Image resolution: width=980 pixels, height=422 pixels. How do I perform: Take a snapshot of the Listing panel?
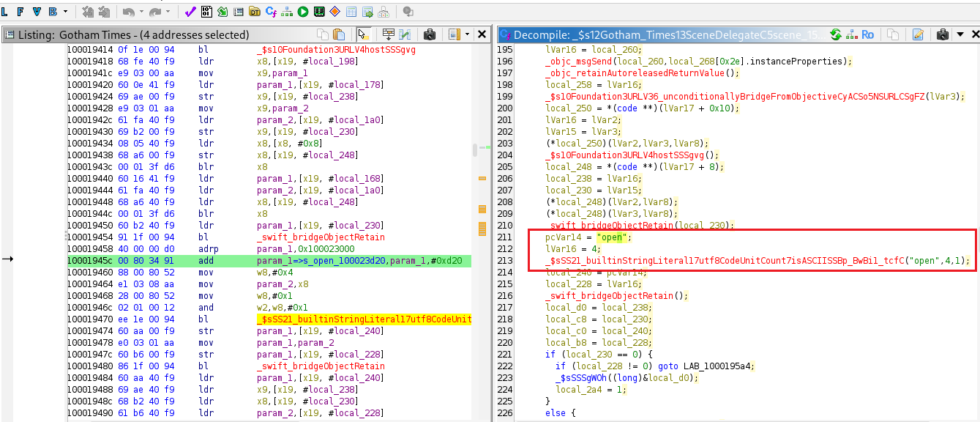pos(430,34)
